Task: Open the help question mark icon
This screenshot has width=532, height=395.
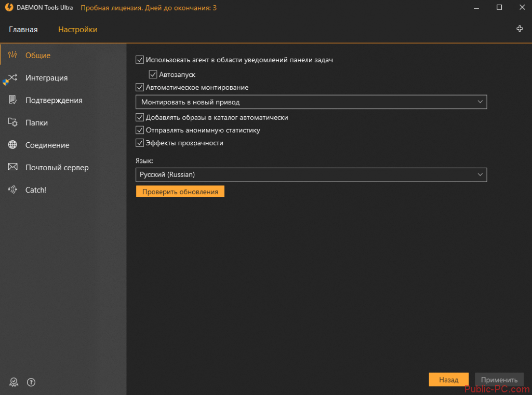Action: point(31,383)
